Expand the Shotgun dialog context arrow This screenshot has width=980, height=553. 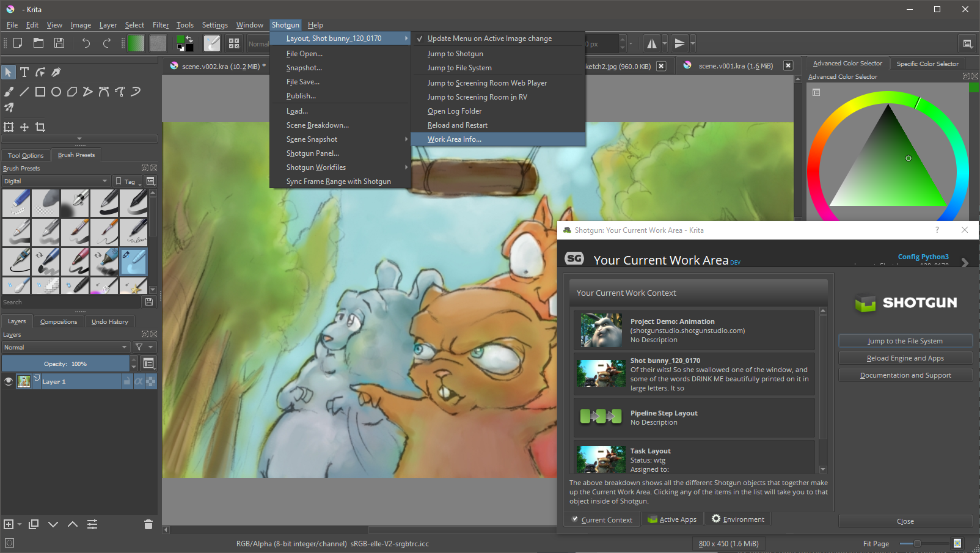[x=965, y=262]
